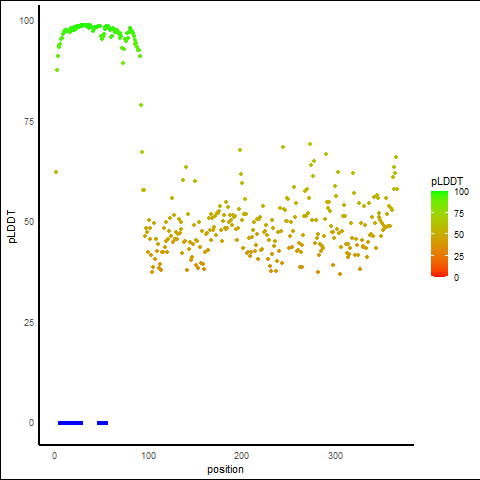This screenshot has height=480, width=480.
Task: Click the x-axis tick label 300
Action: [x=335, y=456]
